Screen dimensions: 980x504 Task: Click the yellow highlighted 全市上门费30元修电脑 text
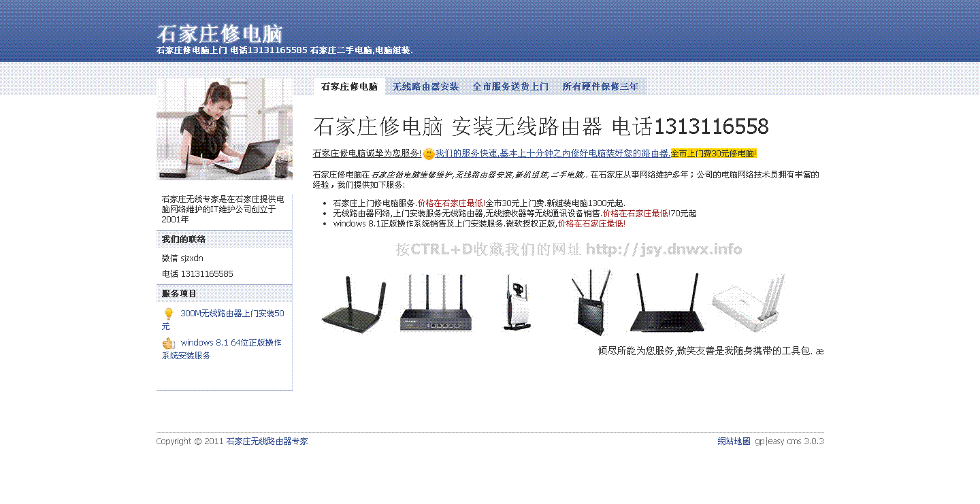click(713, 154)
